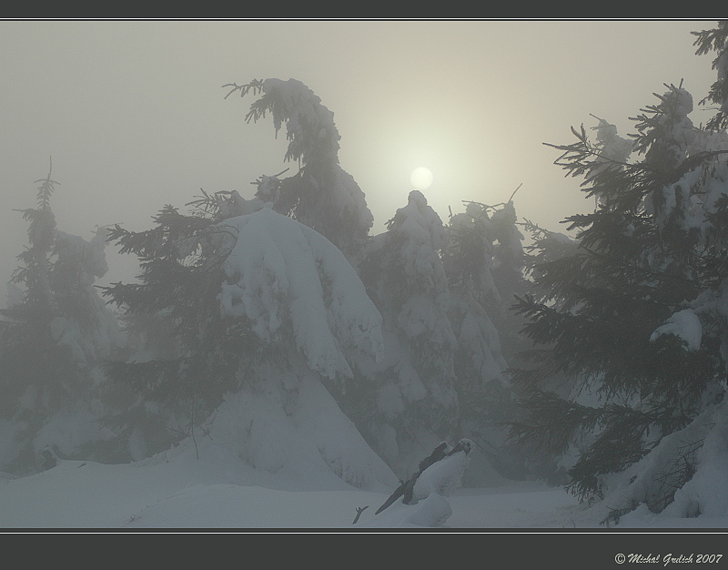
Task: Click the pale sun in the fog
Action: click(420, 178)
